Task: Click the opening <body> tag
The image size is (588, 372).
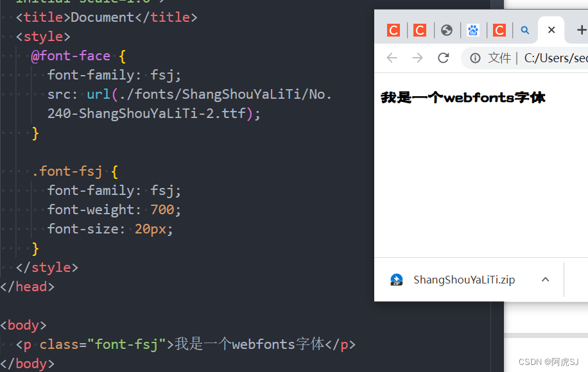Action: (23, 325)
